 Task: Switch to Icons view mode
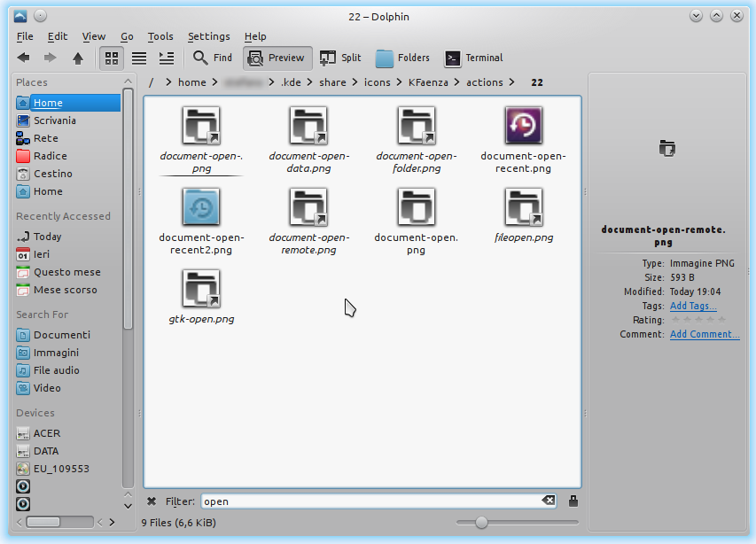[112, 58]
